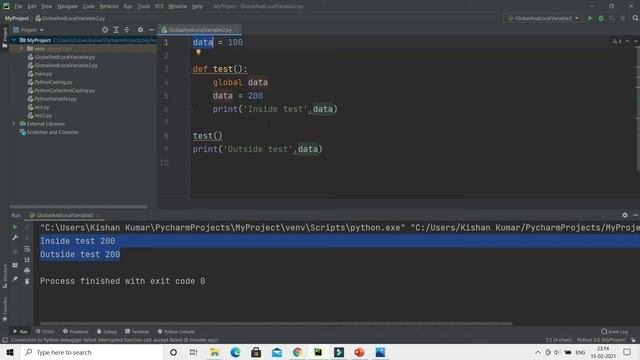
Task: Open the Refactor menu
Action: (109, 6)
